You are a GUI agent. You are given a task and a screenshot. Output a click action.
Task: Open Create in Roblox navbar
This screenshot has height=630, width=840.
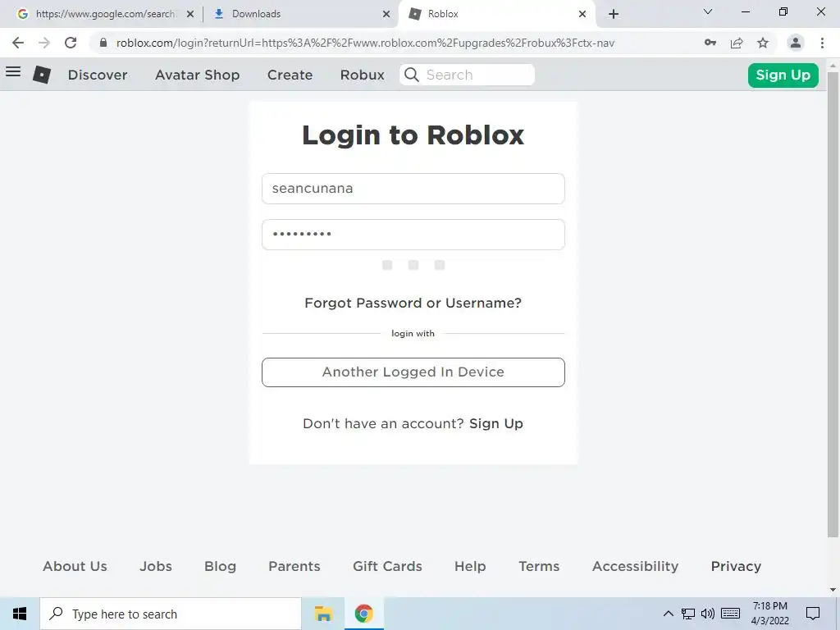click(290, 75)
